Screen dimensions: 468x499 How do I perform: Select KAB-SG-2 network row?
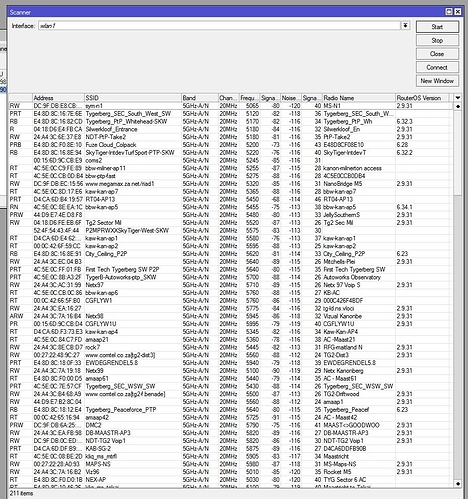tap(231, 448)
